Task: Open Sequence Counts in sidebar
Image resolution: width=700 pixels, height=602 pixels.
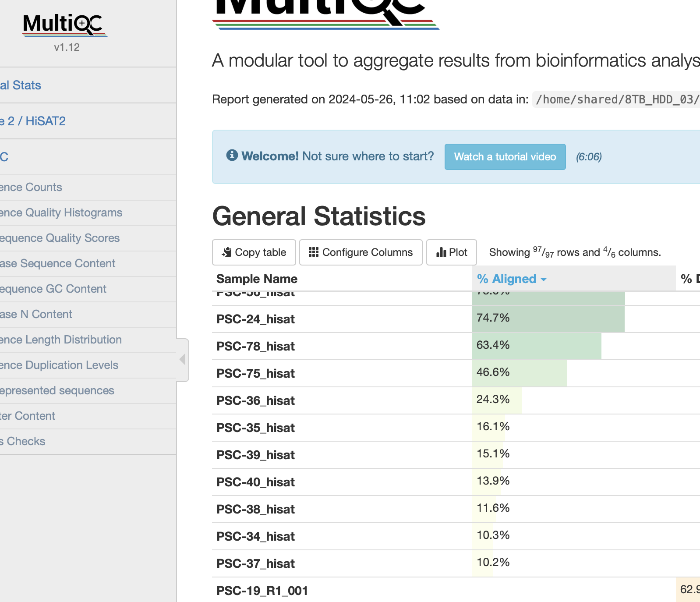Action: click(x=31, y=187)
